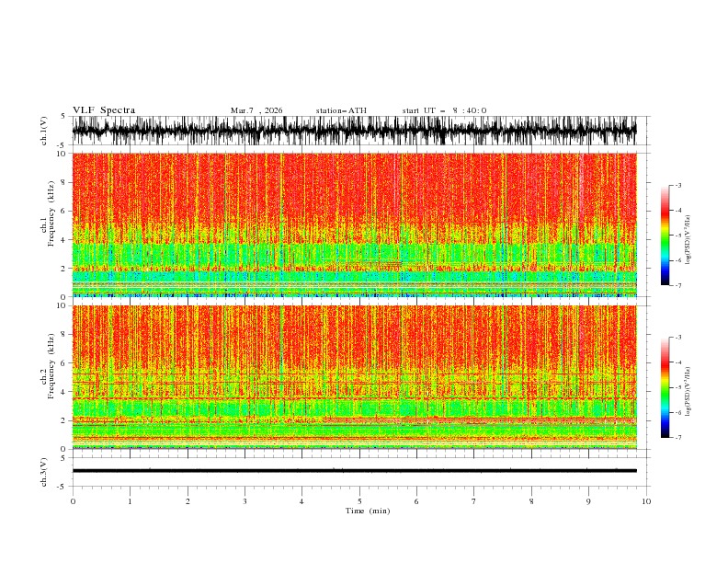Click the ch.1(V) amplitude axis label
The height and width of the screenshot is (563, 728).
44,131
